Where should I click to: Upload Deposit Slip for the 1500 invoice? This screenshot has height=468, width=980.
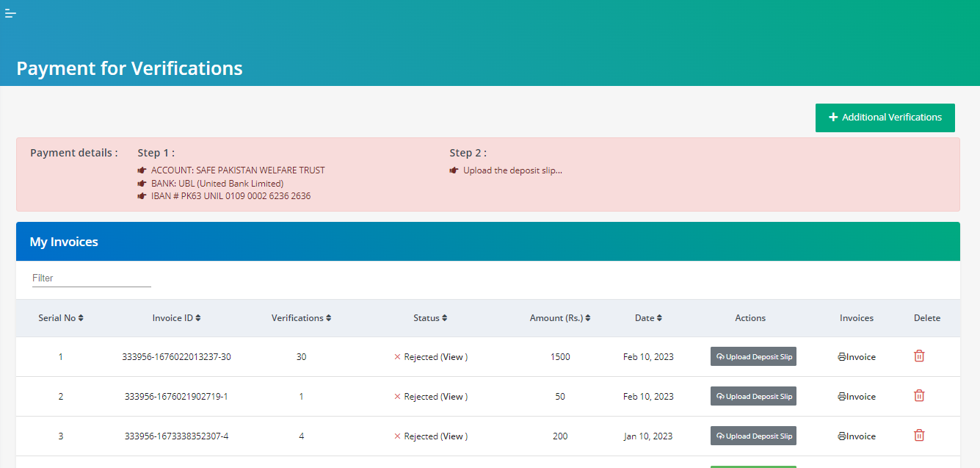tap(753, 356)
